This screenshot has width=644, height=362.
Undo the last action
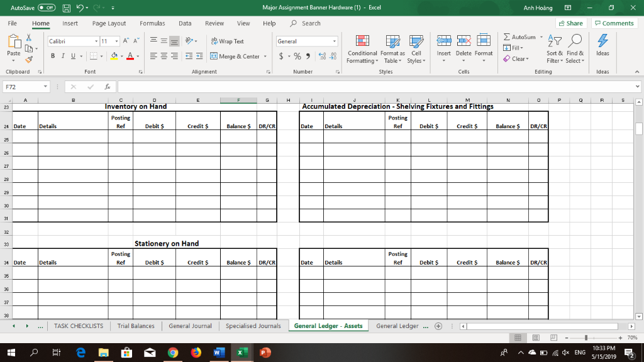pos(80,8)
